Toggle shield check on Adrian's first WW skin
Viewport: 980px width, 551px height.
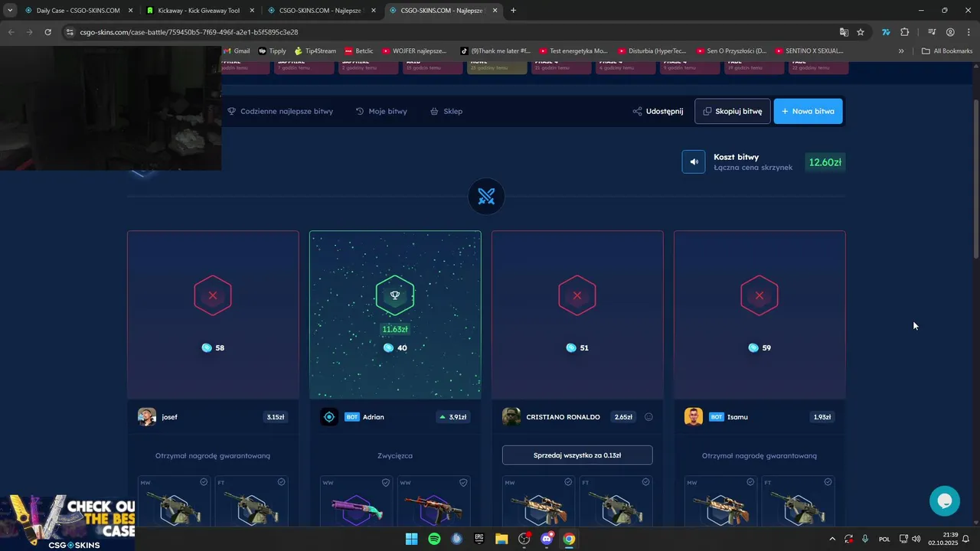(386, 482)
